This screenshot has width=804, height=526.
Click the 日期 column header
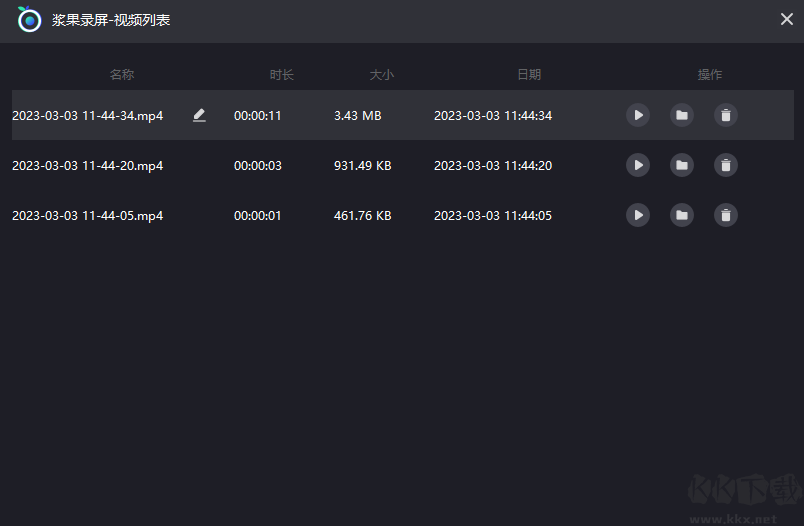click(529, 75)
